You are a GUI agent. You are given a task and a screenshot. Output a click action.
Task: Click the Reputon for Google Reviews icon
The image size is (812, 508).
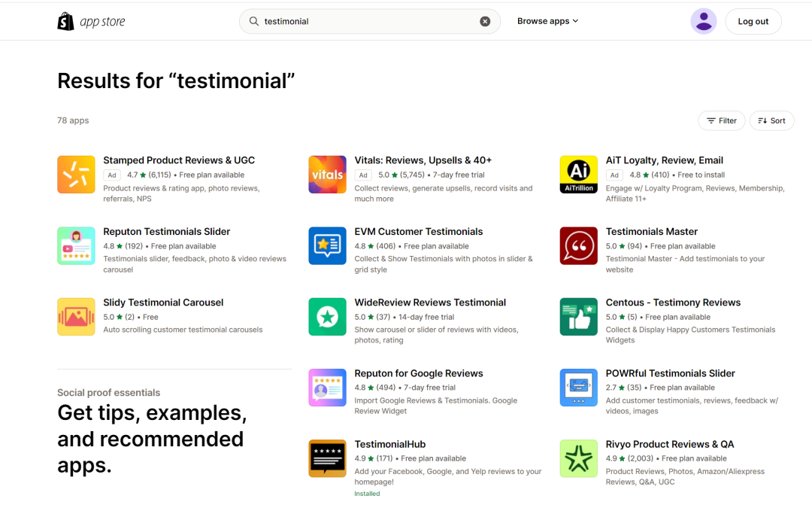327,388
